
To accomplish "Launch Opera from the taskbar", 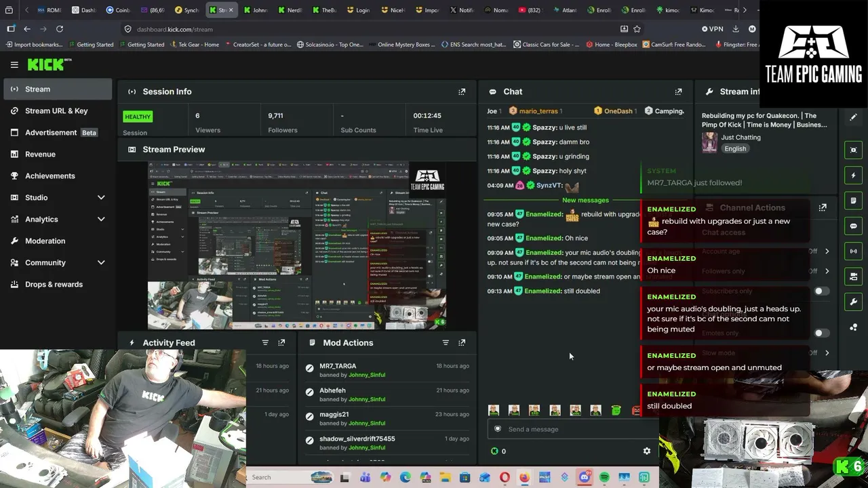I will pyautogui.click(x=505, y=477).
